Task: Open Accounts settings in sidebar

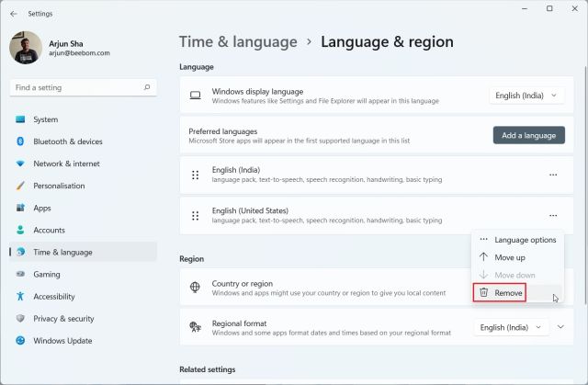Action: (84, 231)
